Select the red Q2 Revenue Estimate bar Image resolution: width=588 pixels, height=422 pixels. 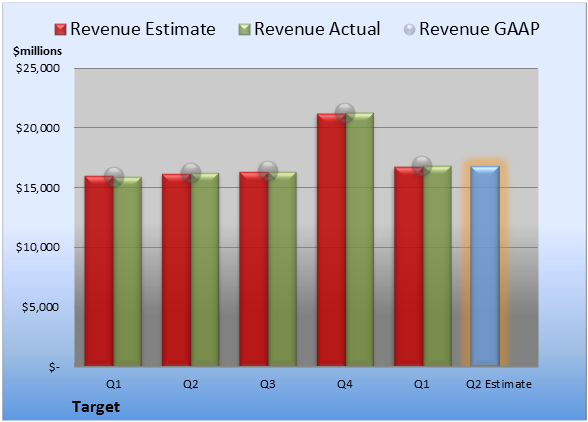coord(176,270)
